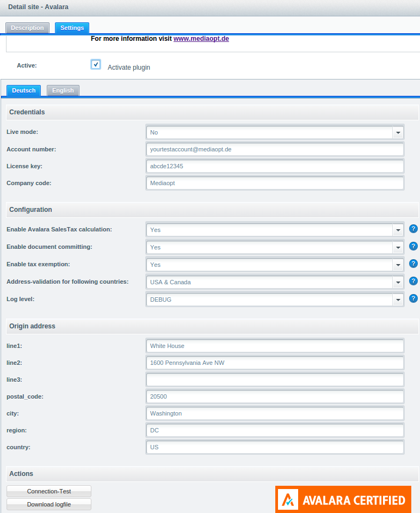Image resolution: width=420 pixels, height=513 pixels.
Task: Click the 'Live mode:' label
Action: 22,132
